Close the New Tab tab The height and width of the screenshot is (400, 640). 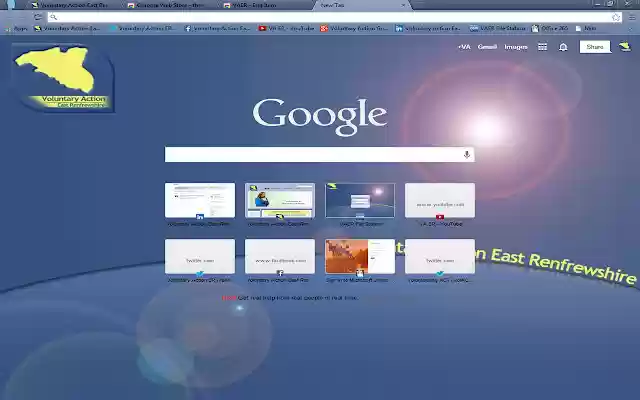(403, 5)
